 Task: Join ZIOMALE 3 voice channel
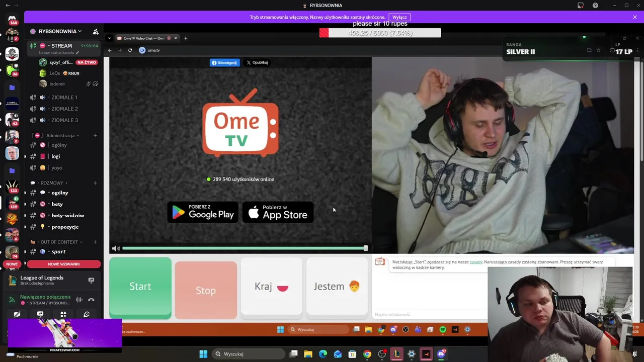point(64,120)
